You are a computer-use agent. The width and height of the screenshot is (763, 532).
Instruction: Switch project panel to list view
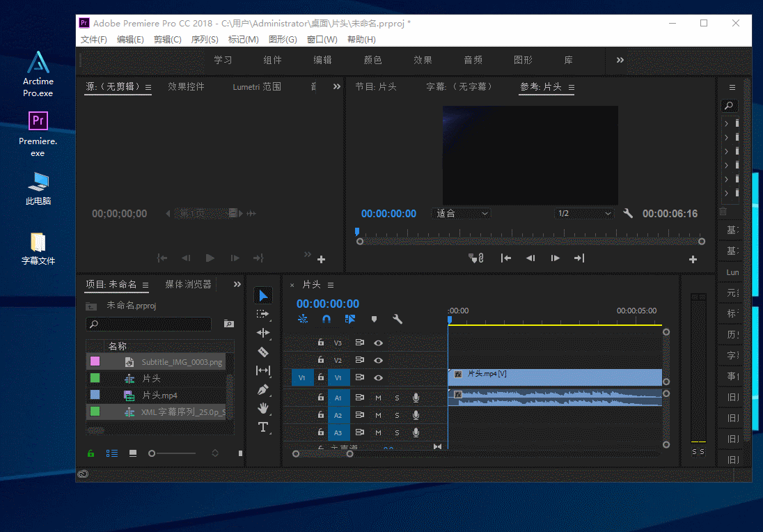click(112, 453)
